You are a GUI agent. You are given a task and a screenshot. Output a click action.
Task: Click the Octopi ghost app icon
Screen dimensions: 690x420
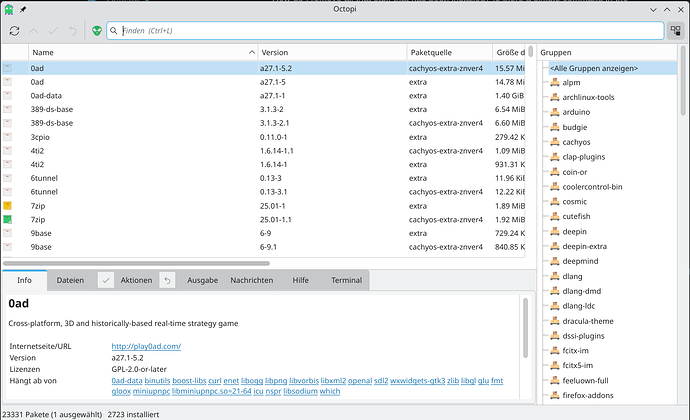(9, 9)
